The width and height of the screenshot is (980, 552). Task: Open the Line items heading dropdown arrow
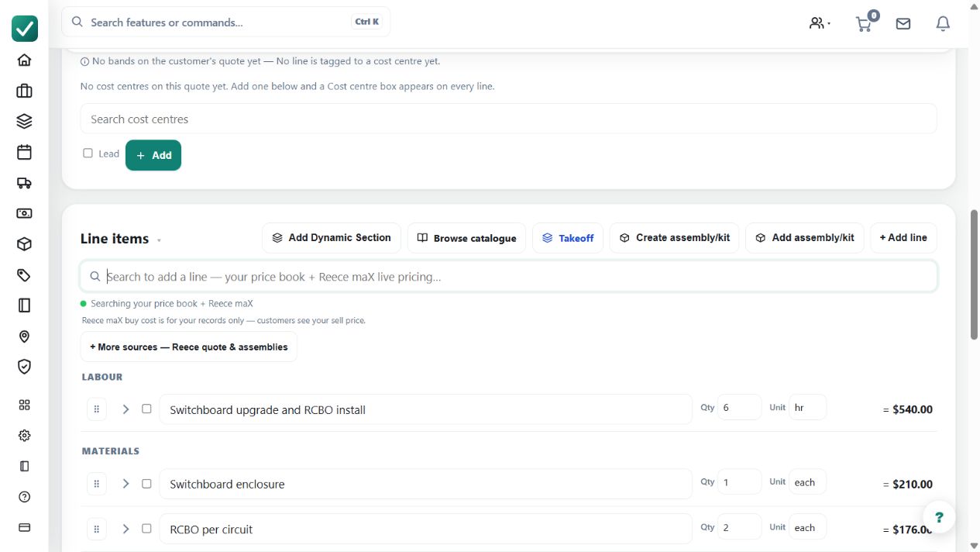coord(159,240)
